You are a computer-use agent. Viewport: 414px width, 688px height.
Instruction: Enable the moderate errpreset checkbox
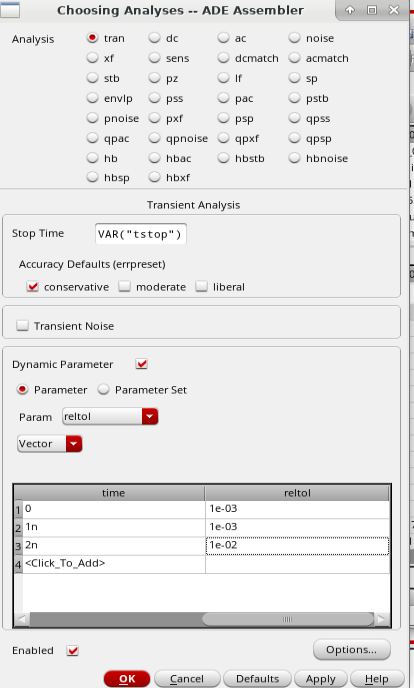[125, 287]
